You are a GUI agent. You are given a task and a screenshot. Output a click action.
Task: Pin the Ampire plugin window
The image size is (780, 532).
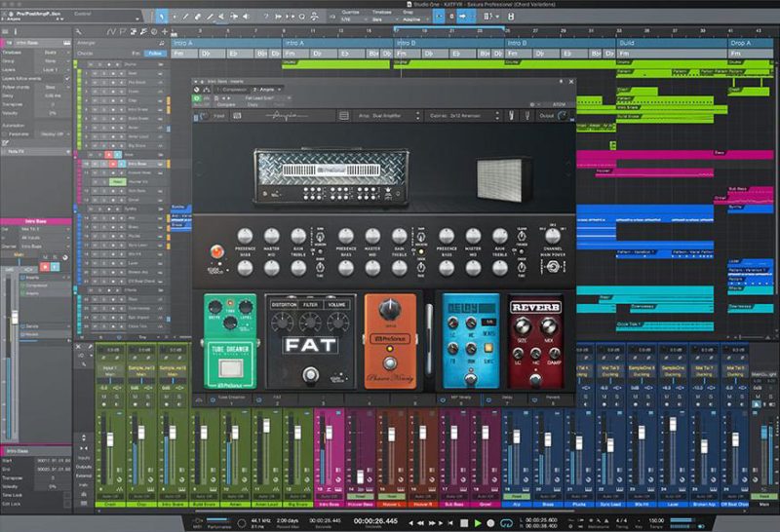click(x=562, y=81)
